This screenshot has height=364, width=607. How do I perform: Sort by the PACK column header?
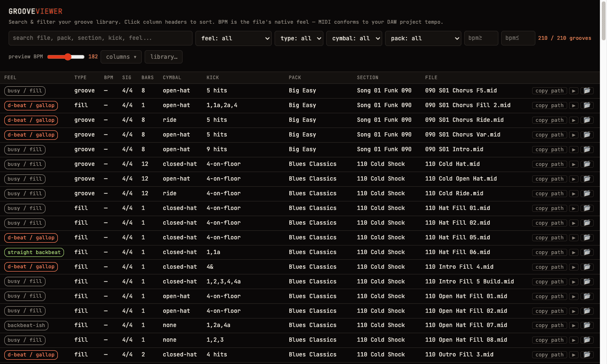[x=295, y=78]
